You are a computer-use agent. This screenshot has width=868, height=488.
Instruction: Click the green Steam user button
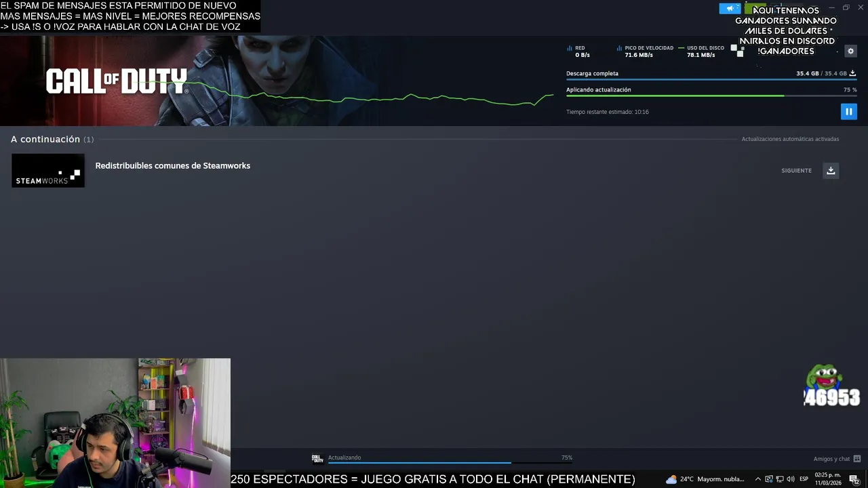pyautogui.click(x=755, y=9)
